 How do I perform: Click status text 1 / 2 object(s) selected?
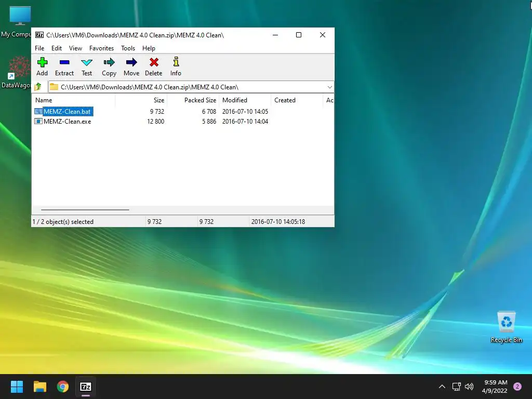pos(63,221)
